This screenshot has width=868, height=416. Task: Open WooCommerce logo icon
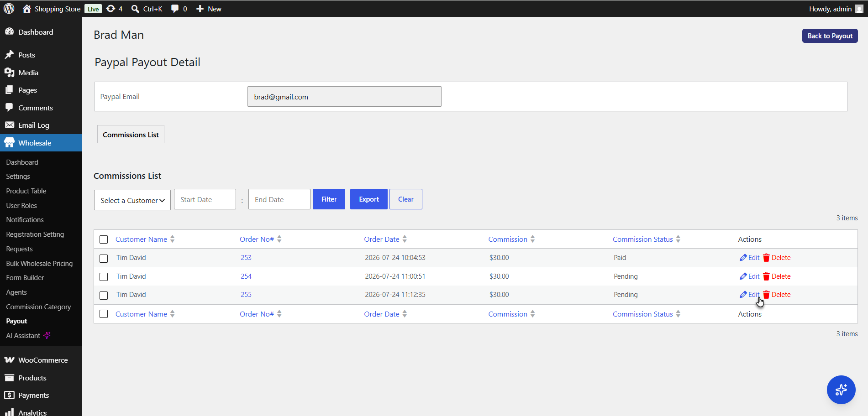click(10, 360)
